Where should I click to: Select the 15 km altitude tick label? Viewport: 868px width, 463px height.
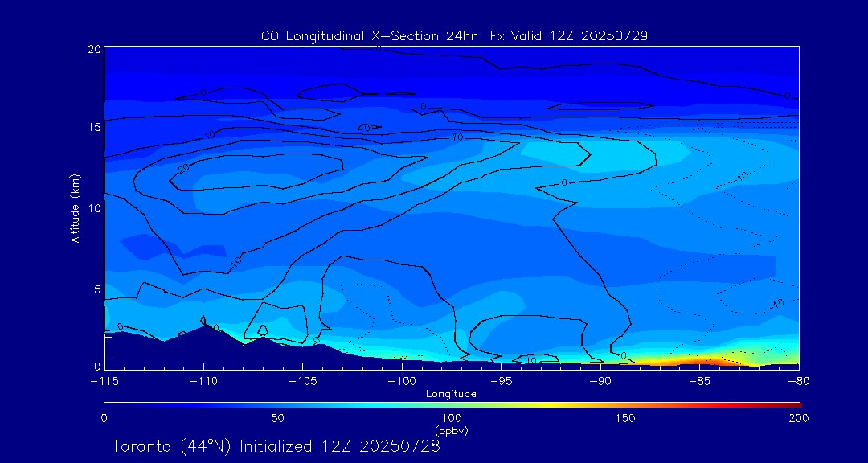pyautogui.click(x=95, y=127)
